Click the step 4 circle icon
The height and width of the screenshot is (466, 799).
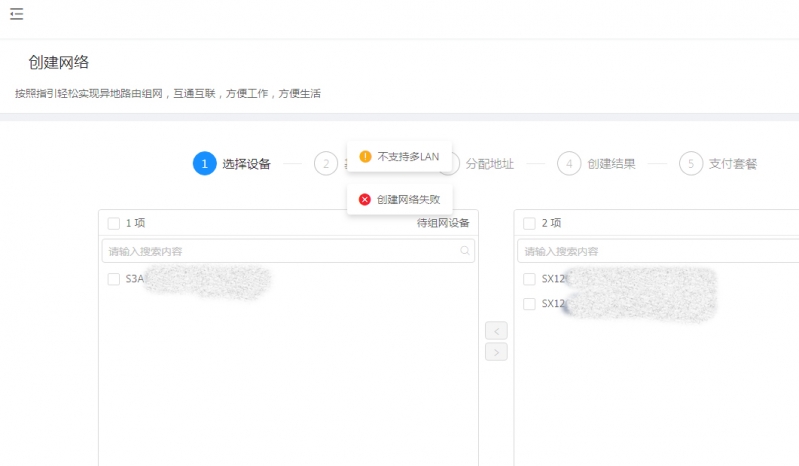[x=569, y=164]
